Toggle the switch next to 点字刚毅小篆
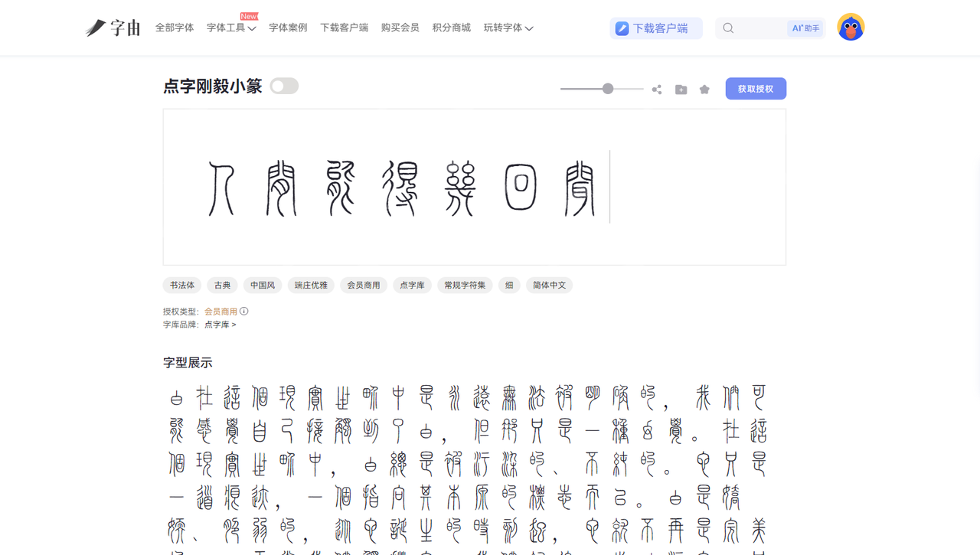Image resolution: width=980 pixels, height=555 pixels. click(x=284, y=86)
